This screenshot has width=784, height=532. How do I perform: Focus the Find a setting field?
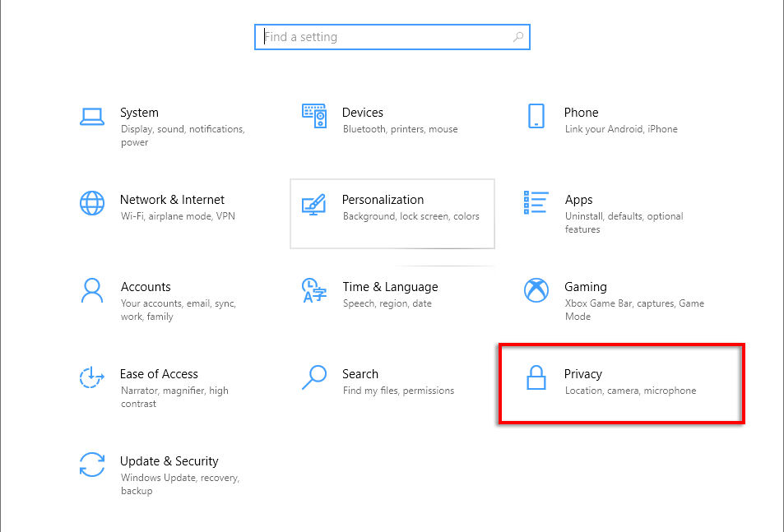pyautogui.click(x=392, y=37)
